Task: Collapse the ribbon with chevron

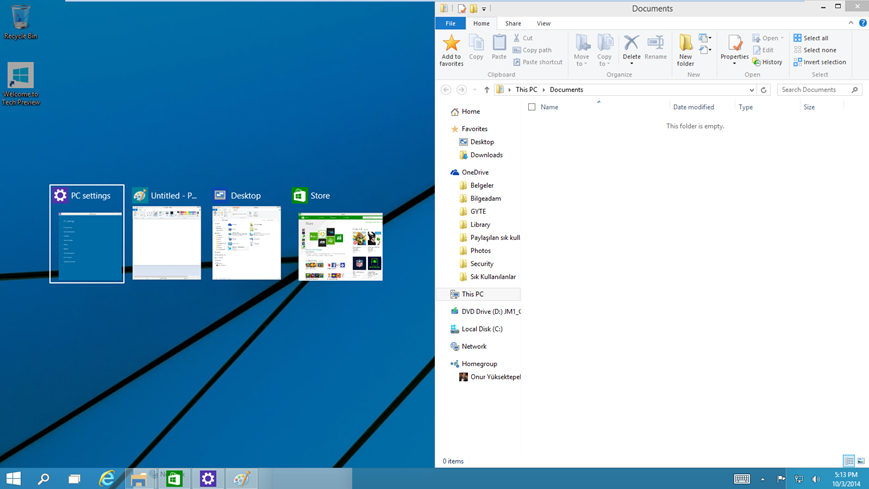Action: tap(851, 23)
